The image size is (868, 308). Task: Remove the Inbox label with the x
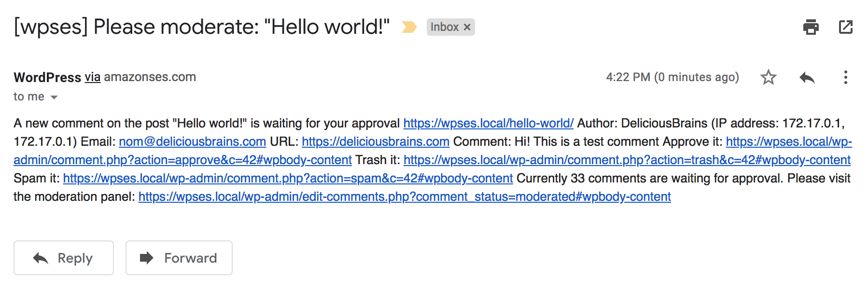tap(467, 27)
